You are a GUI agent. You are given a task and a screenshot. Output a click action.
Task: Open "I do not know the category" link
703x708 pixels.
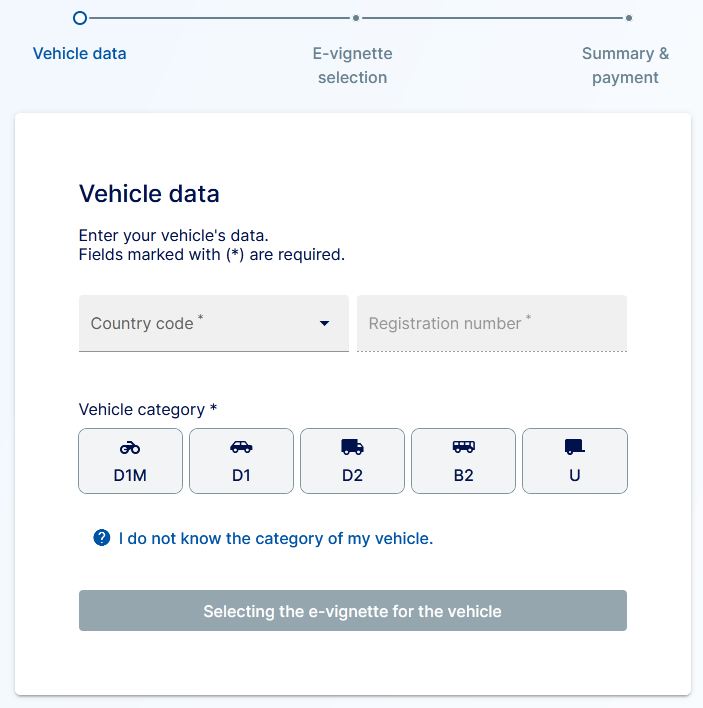pyautogui.click(x=276, y=538)
